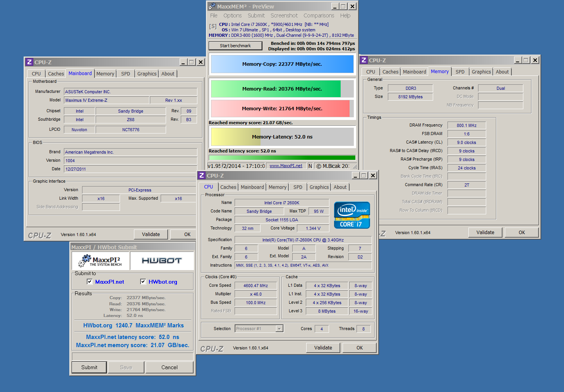Click OK in Memory CPU-Z window
This screenshot has width=564, height=392.
(522, 232)
